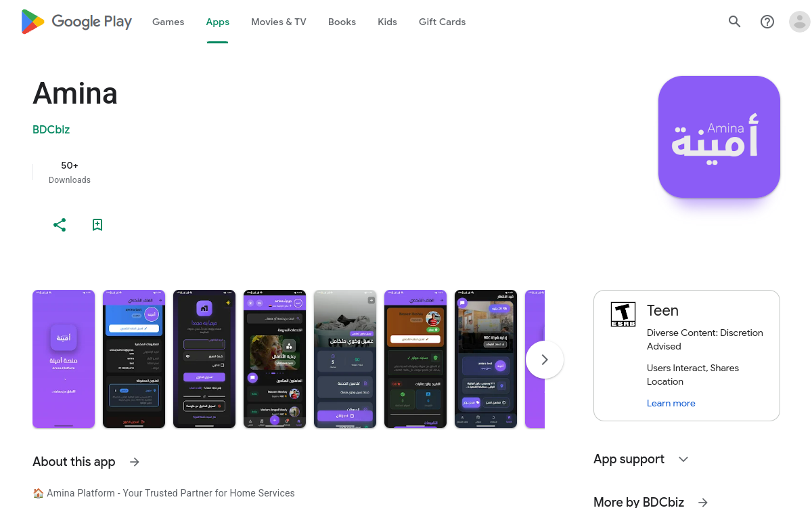Visit the BDCbiz developer page

(x=51, y=129)
